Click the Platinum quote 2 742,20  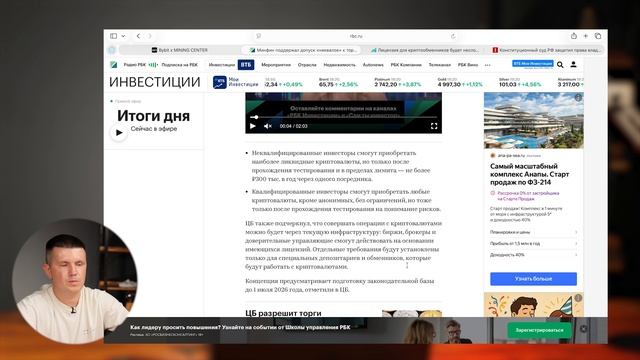(397, 82)
